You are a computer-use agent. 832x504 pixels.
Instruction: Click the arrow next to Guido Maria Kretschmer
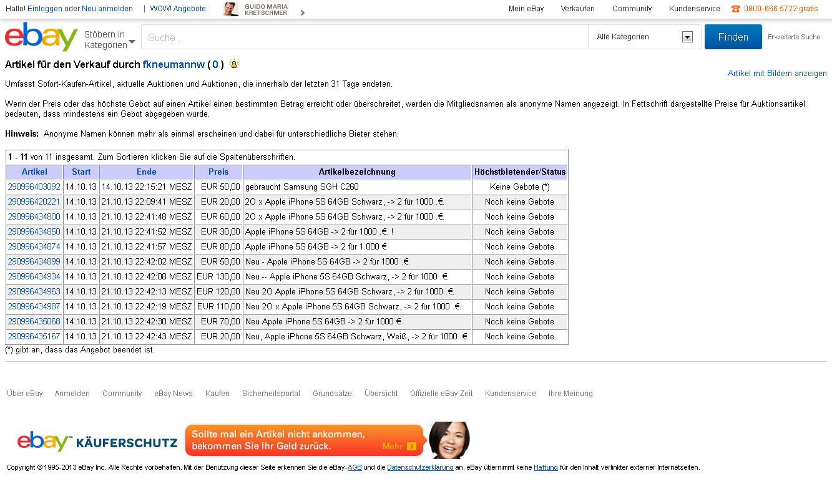pos(303,12)
